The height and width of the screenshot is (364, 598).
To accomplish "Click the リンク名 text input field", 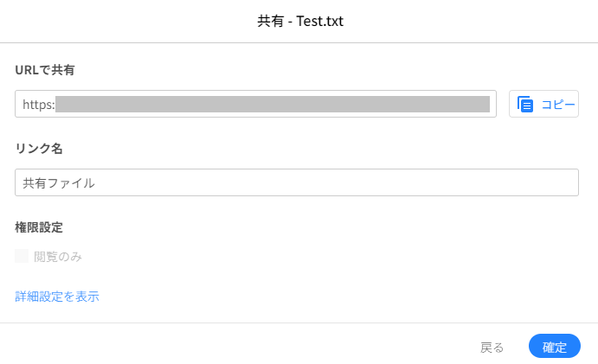I will 297,182.
